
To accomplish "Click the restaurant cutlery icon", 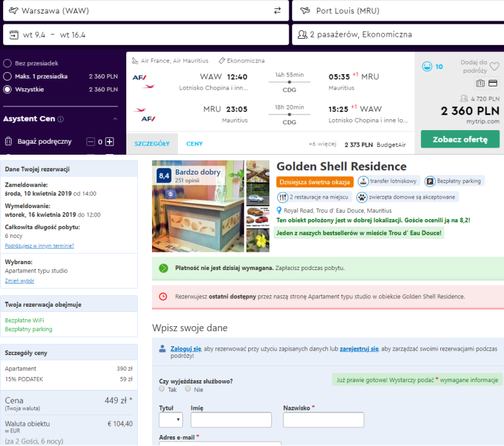I will 282,197.
